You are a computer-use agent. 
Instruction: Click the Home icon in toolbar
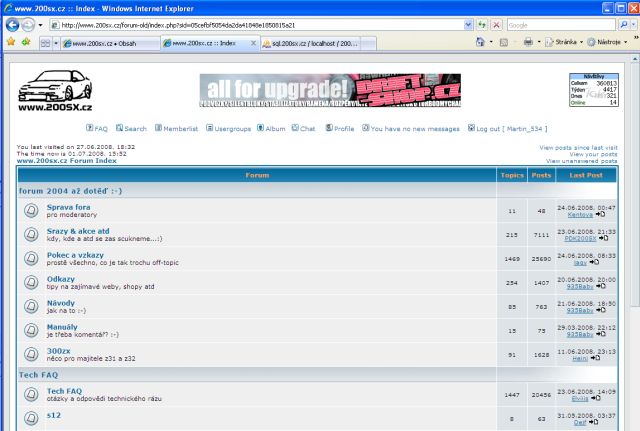coord(481,42)
